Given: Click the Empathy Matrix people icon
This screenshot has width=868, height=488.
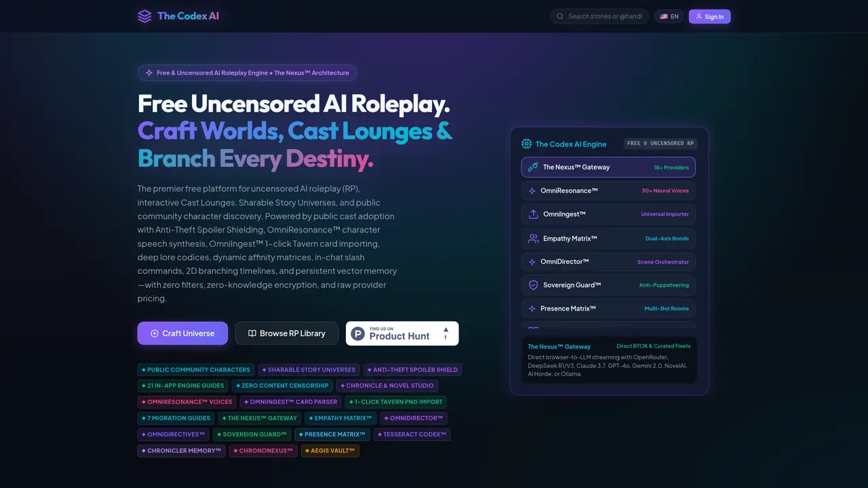Looking at the screenshot, I should tap(533, 239).
